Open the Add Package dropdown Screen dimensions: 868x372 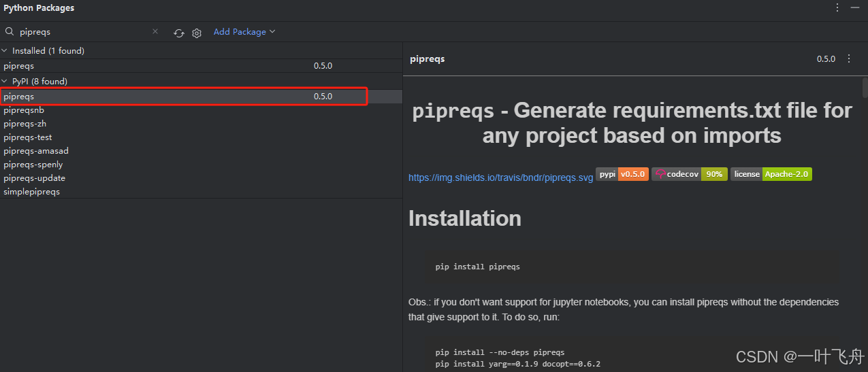click(244, 31)
